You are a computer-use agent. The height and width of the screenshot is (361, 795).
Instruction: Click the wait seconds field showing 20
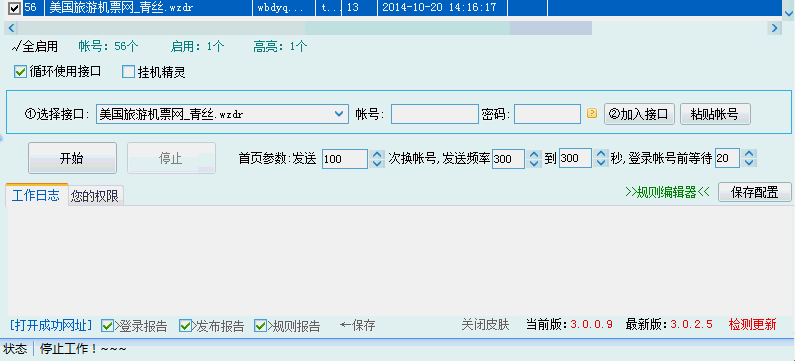[728, 159]
